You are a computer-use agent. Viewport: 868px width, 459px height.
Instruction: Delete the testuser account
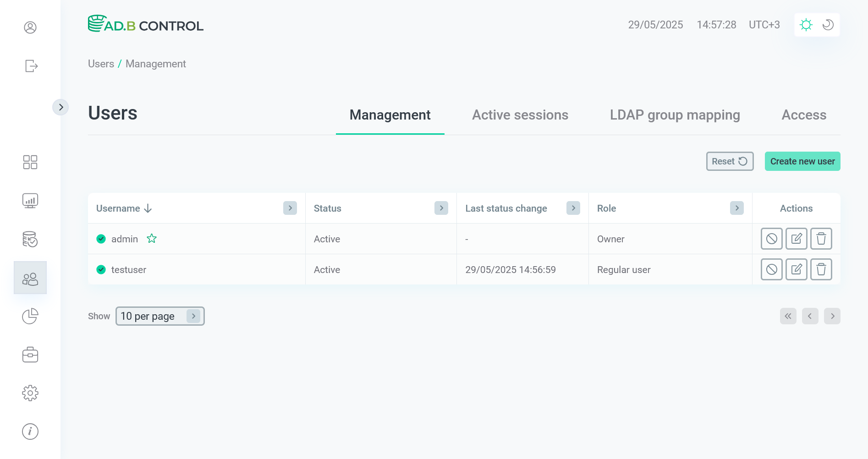tap(821, 269)
